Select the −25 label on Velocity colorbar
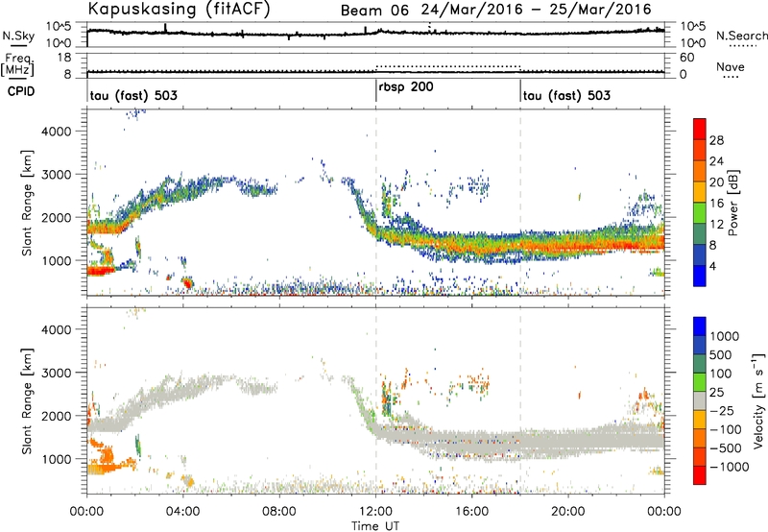Viewport: 768px width, 532px height. pyautogui.click(x=722, y=410)
